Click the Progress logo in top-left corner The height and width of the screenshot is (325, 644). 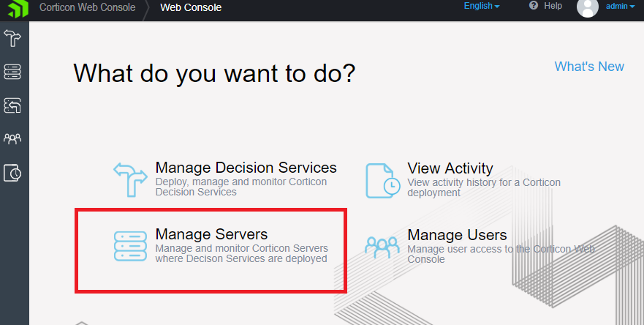(x=18, y=9)
